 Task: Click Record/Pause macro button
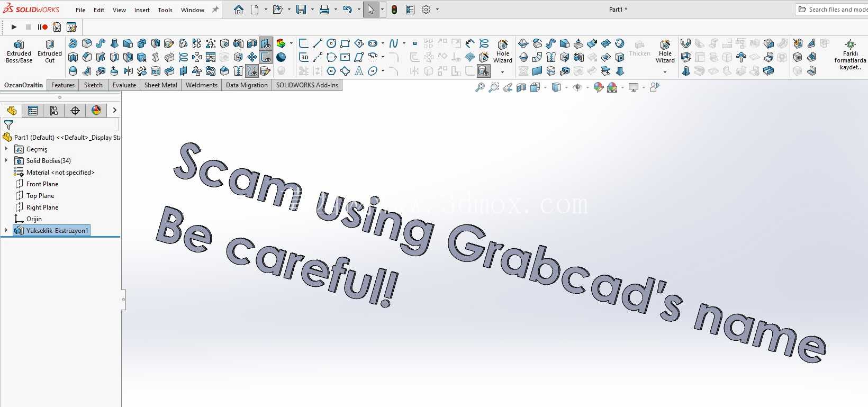pyautogui.click(x=42, y=27)
